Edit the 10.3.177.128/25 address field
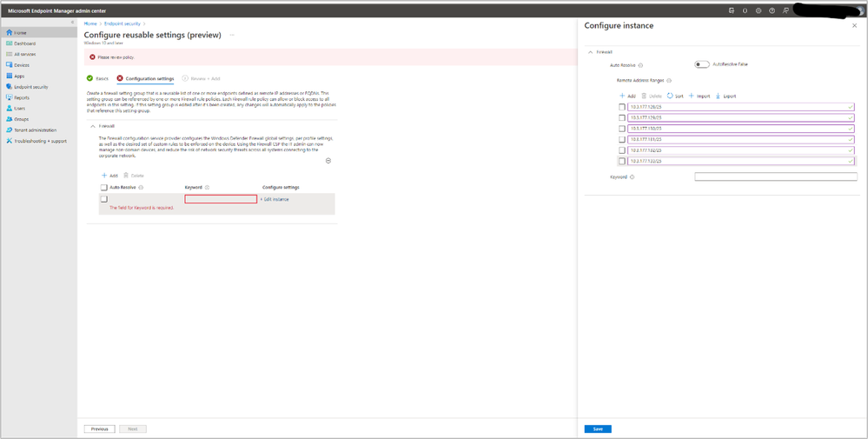The image size is (868, 439). click(741, 107)
